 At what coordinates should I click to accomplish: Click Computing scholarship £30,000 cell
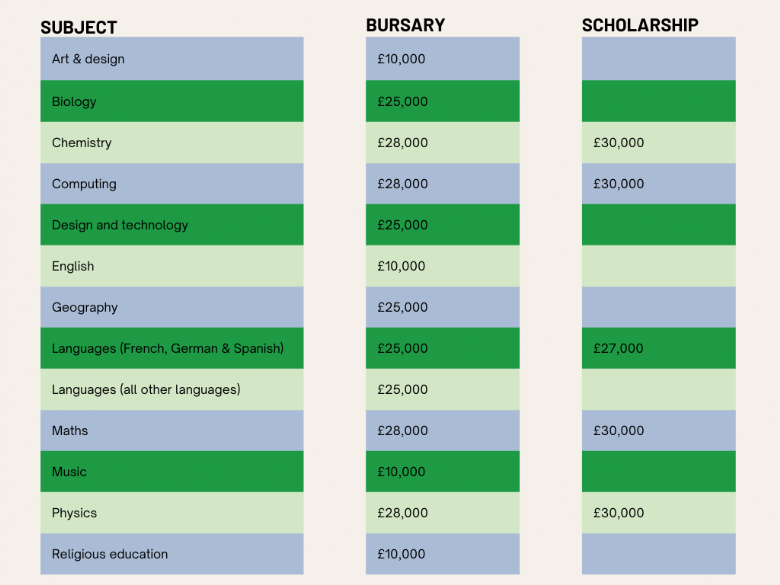[659, 184]
